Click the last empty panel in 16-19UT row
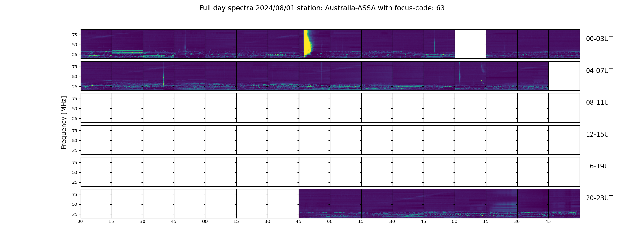This screenshot has height=245, width=644. coord(564,172)
